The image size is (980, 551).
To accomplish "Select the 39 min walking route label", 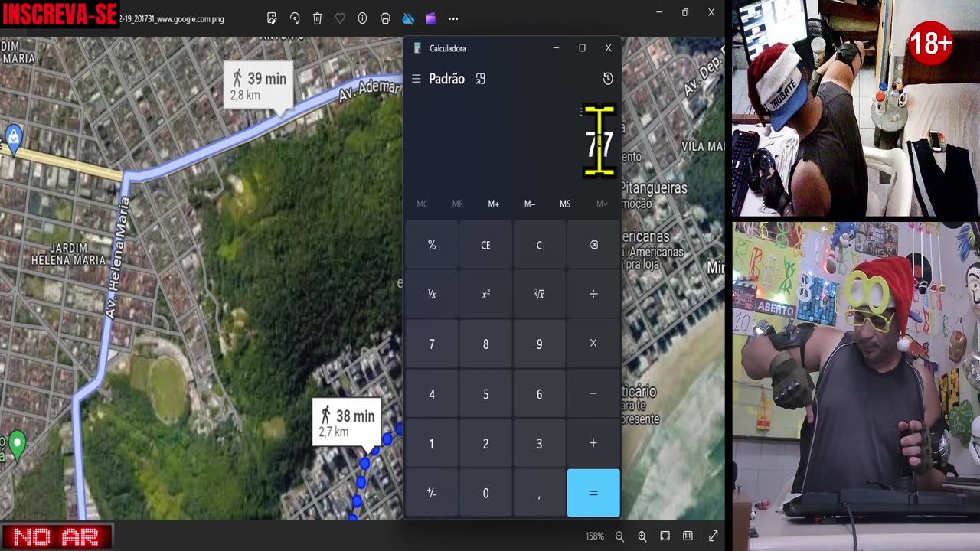I will coord(258,86).
